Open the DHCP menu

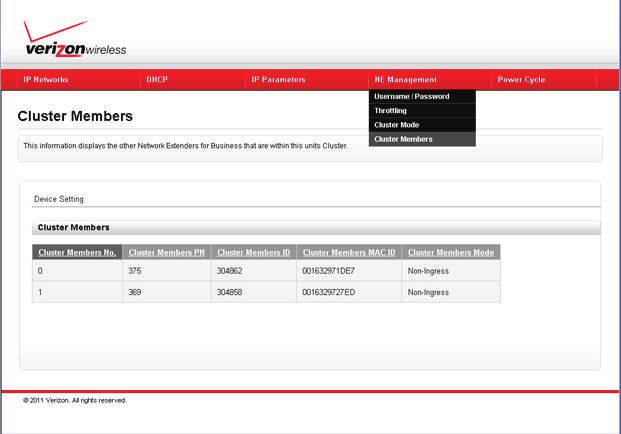tap(157, 80)
